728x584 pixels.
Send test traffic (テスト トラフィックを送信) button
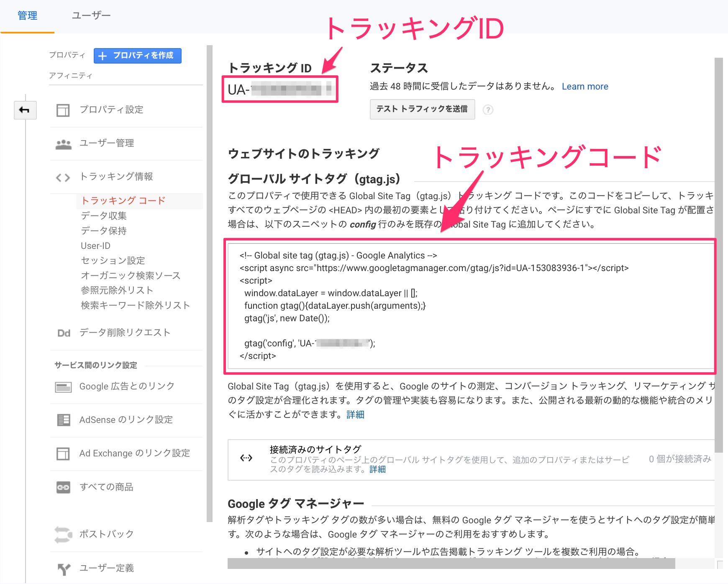(x=422, y=109)
